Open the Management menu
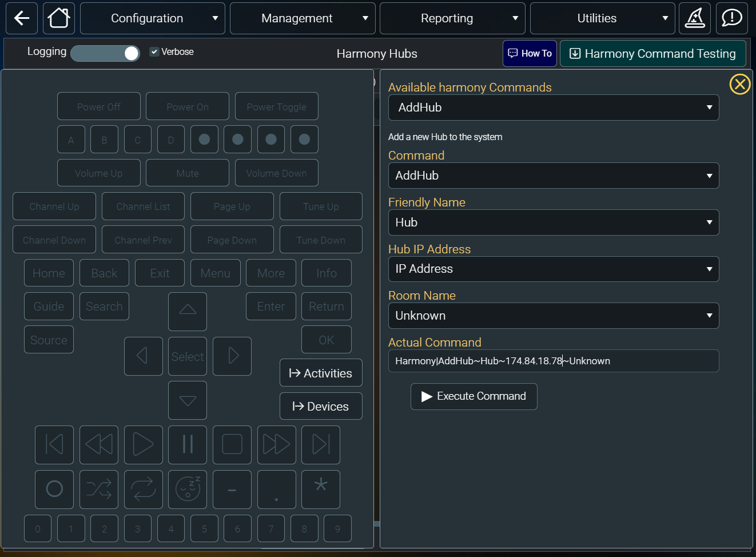756x557 pixels. click(x=303, y=18)
